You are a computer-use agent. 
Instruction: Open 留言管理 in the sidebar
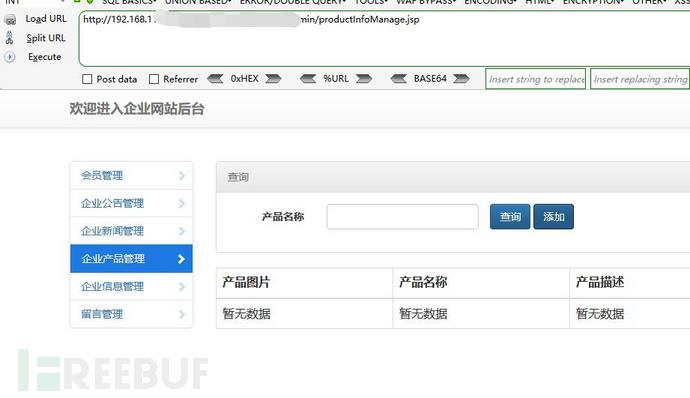pos(131,314)
